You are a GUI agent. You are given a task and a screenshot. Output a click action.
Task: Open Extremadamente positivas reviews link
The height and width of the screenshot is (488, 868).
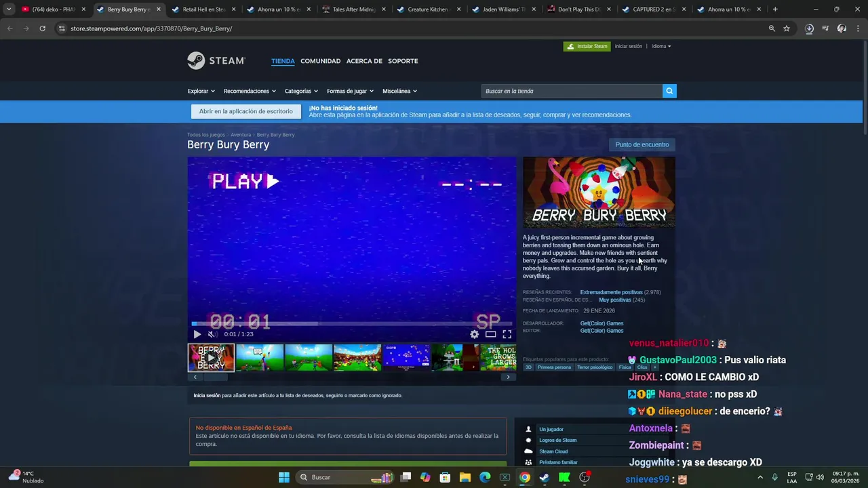point(611,292)
